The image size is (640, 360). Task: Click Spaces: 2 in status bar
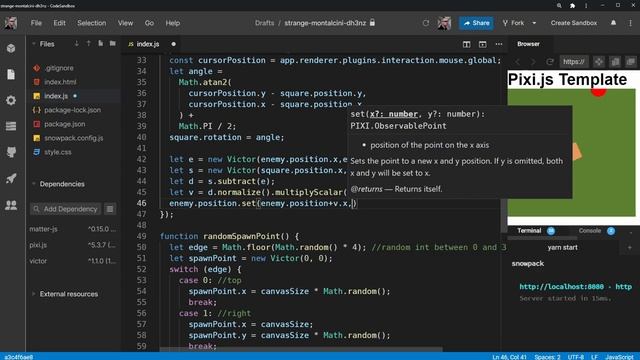coord(547,357)
